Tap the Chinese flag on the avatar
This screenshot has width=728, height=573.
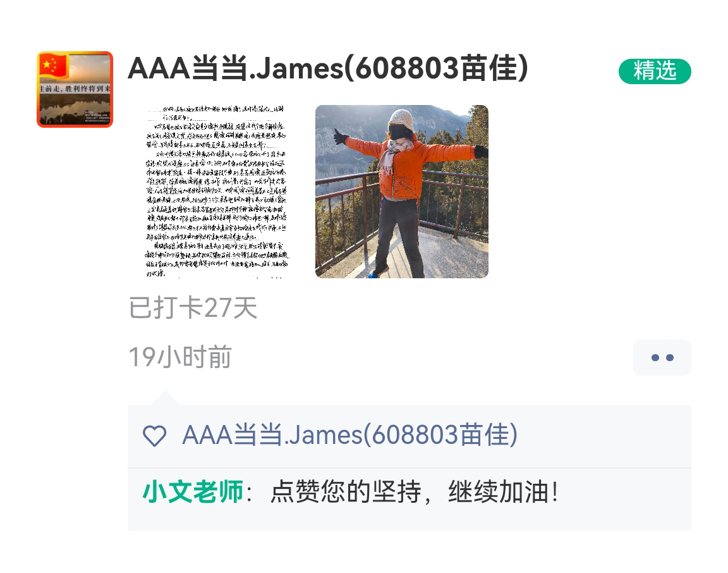54,66
